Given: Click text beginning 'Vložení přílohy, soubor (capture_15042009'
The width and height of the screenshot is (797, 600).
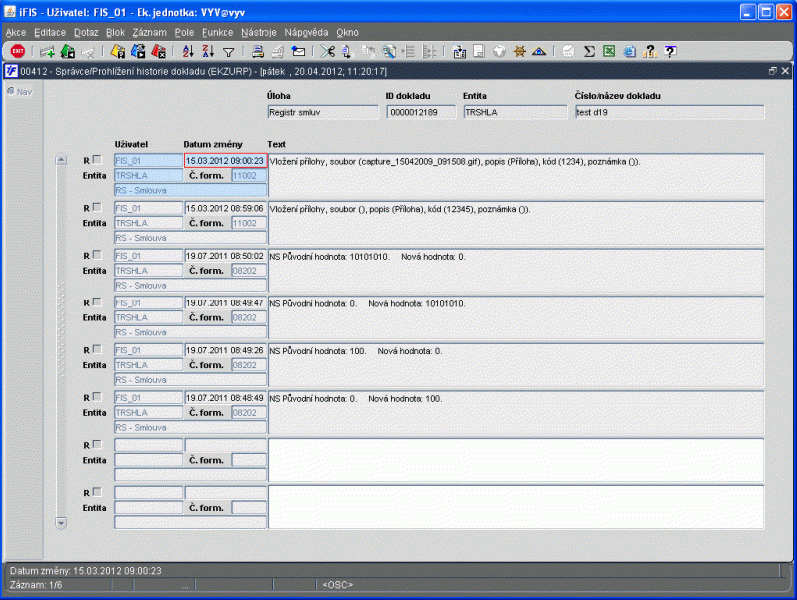Looking at the screenshot, I should pyautogui.click(x=454, y=162).
